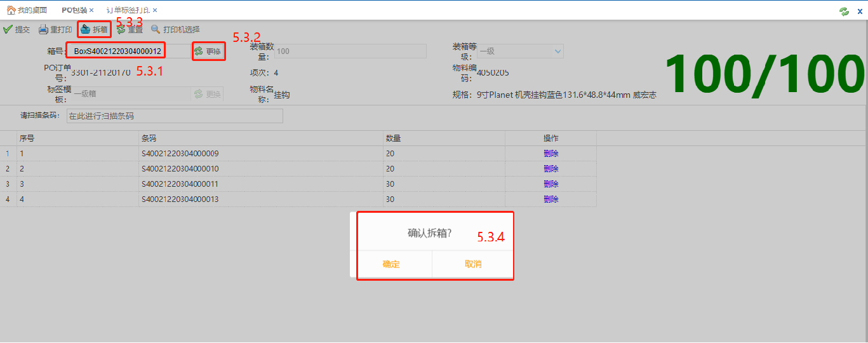Click the 提交 submit checkmark icon
868x343 pixels.
[8, 29]
